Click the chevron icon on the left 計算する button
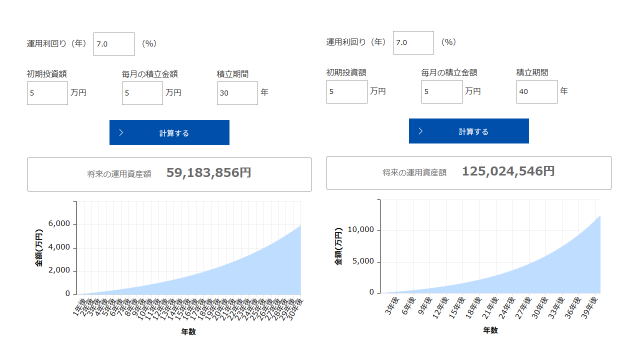Viewport: 640px width, 360px height. pyautogui.click(x=121, y=133)
